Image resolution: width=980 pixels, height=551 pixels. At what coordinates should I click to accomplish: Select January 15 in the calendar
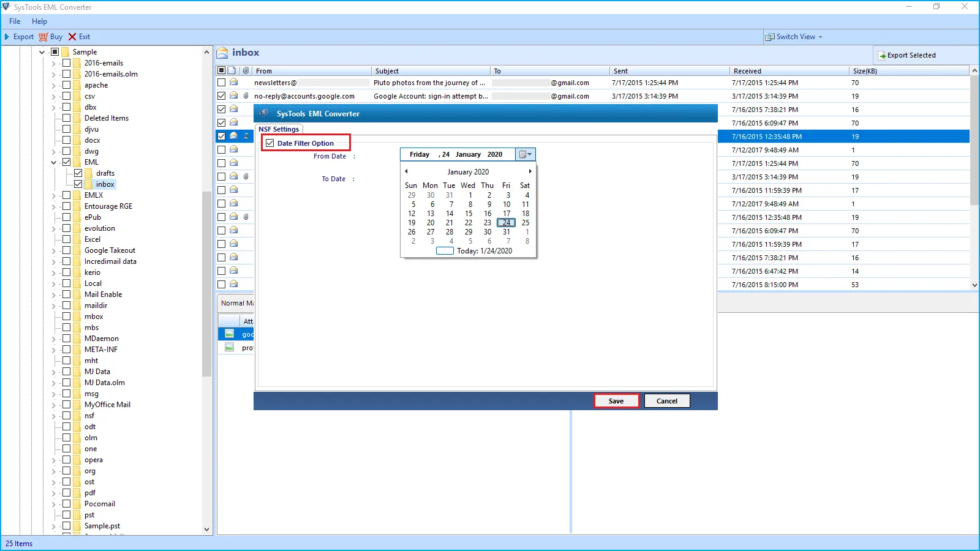(x=469, y=214)
